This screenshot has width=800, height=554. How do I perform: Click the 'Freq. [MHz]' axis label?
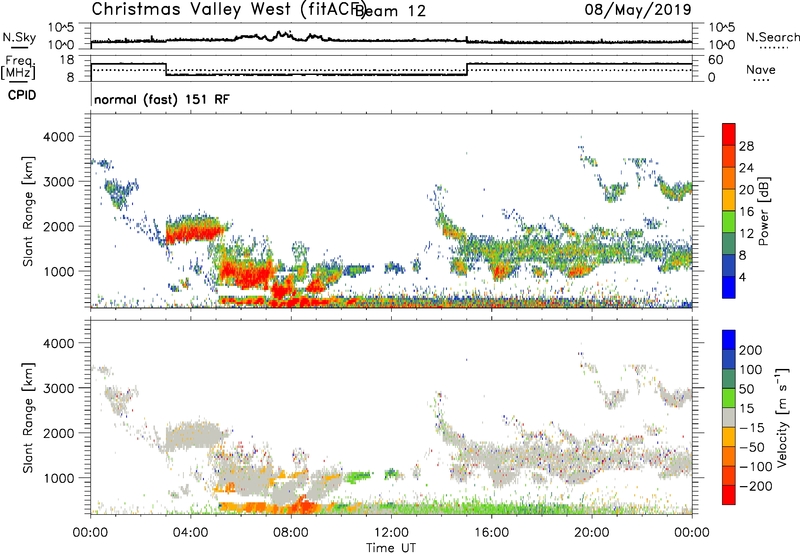point(18,68)
